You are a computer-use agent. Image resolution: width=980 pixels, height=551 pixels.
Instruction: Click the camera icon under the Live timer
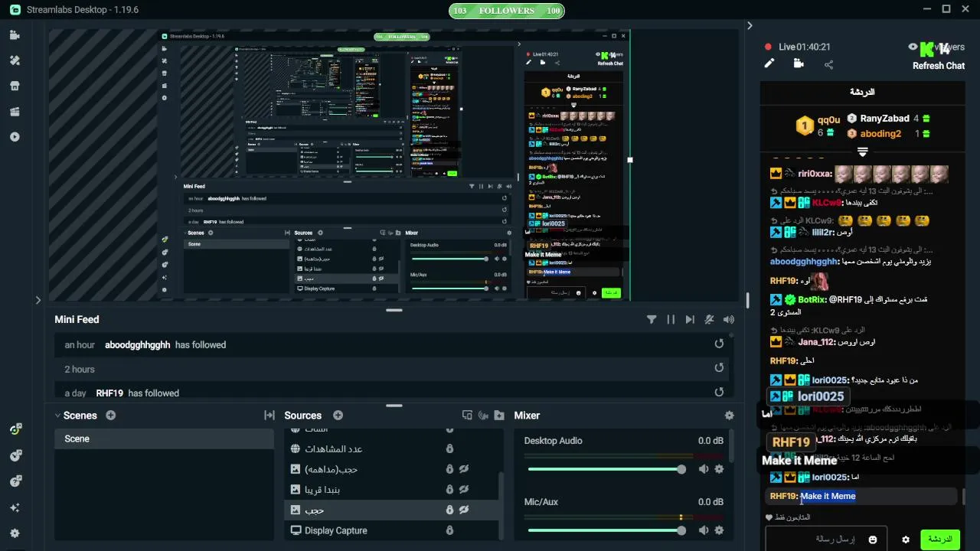tap(799, 64)
